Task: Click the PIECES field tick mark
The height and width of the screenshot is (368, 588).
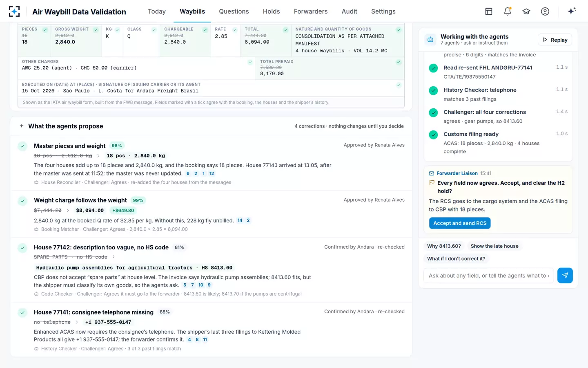Action: 45,30
